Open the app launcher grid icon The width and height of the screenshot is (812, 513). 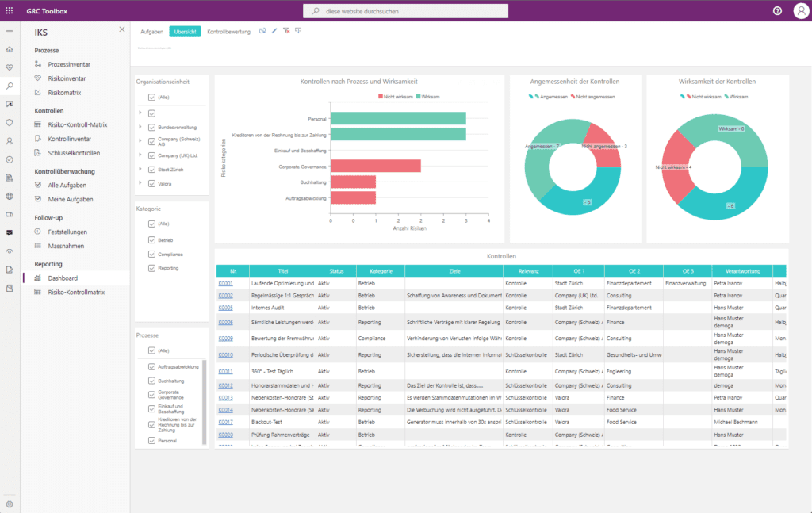(x=10, y=10)
